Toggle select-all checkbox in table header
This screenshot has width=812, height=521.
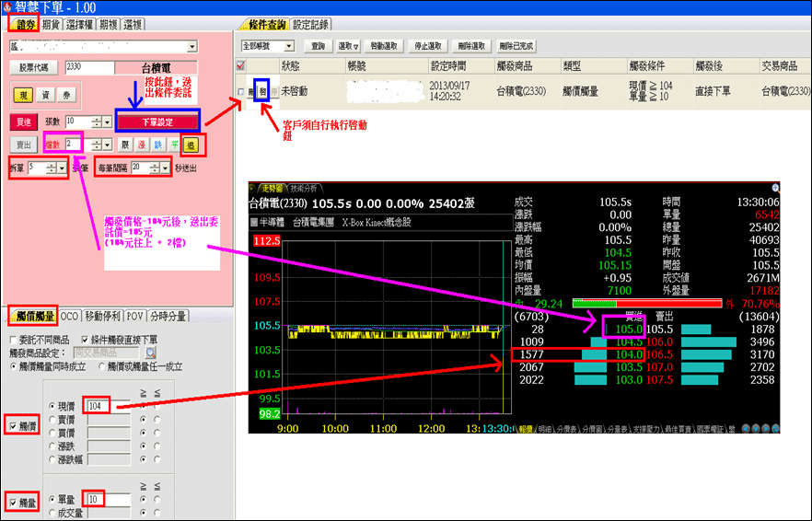coord(240,65)
